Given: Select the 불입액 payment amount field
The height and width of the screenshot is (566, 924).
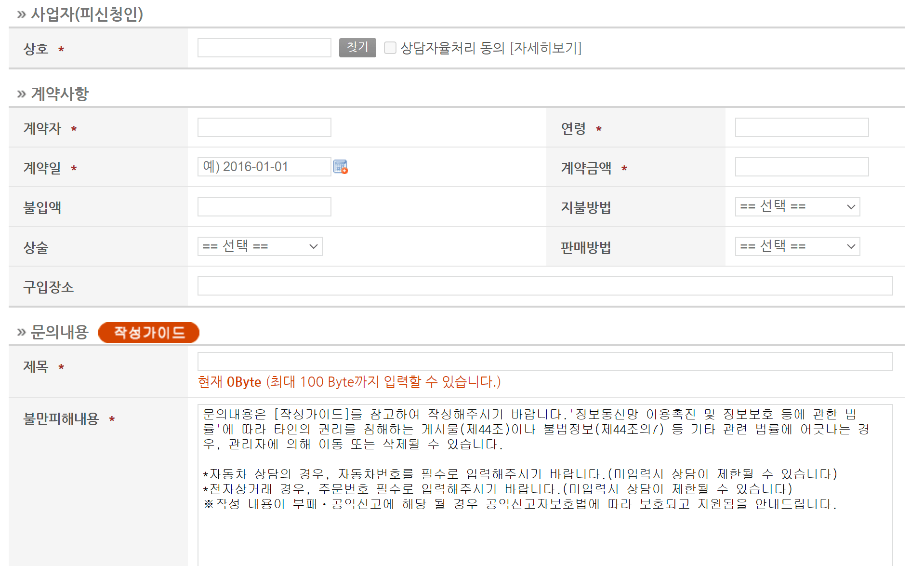Looking at the screenshot, I should [264, 206].
